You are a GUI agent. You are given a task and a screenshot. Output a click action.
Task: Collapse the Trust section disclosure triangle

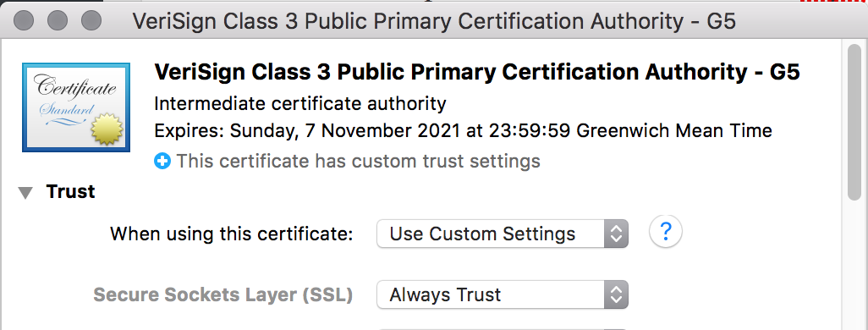(x=25, y=193)
